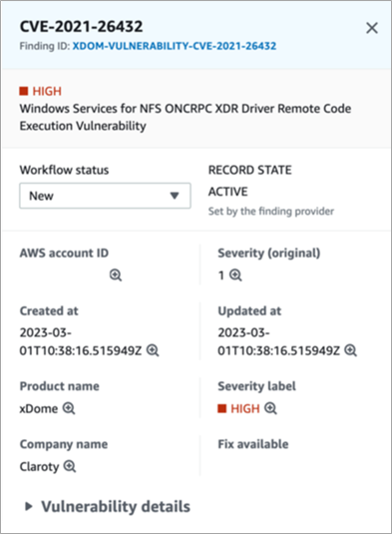Filter by product name xDome magnifier icon
The width and height of the screenshot is (392, 534).
[x=69, y=408]
